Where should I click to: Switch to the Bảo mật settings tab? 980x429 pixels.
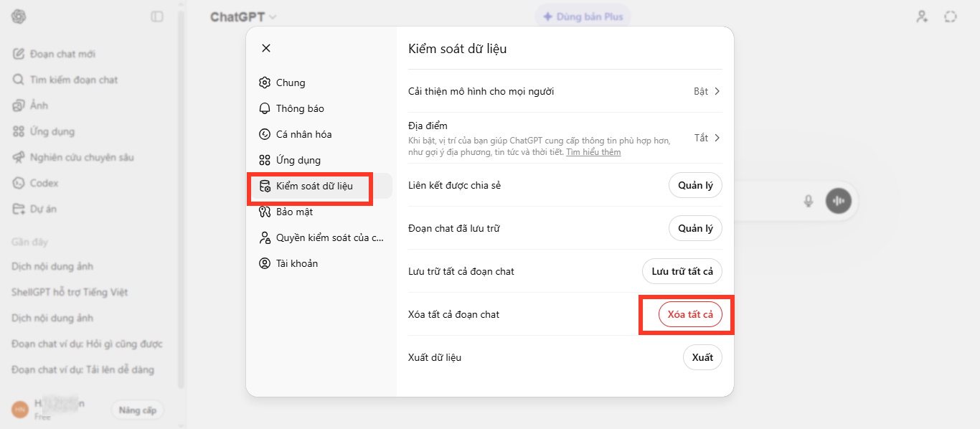click(x=294, y=212)
